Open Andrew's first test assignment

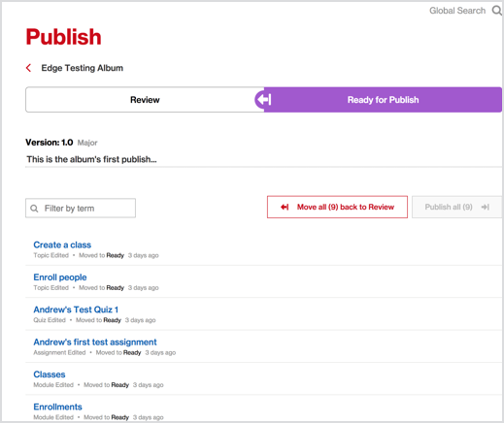[95, 342]
